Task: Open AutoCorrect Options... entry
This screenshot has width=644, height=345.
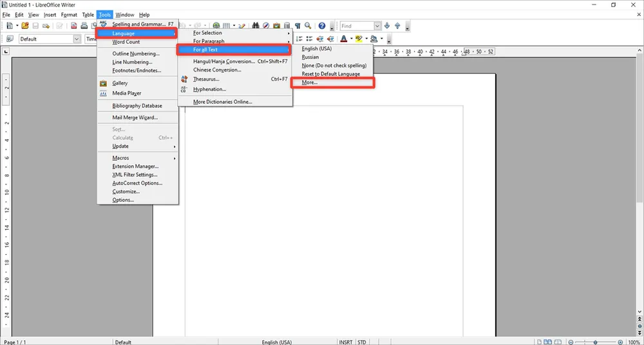Action: click(138, 183)
